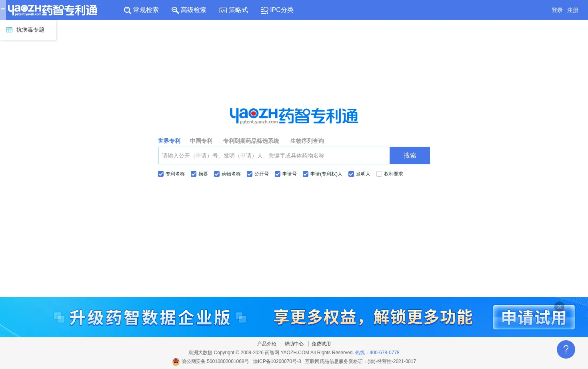588x369 pixels.
Task: Open 帮助中心 footer link
Action: [294, 344]
